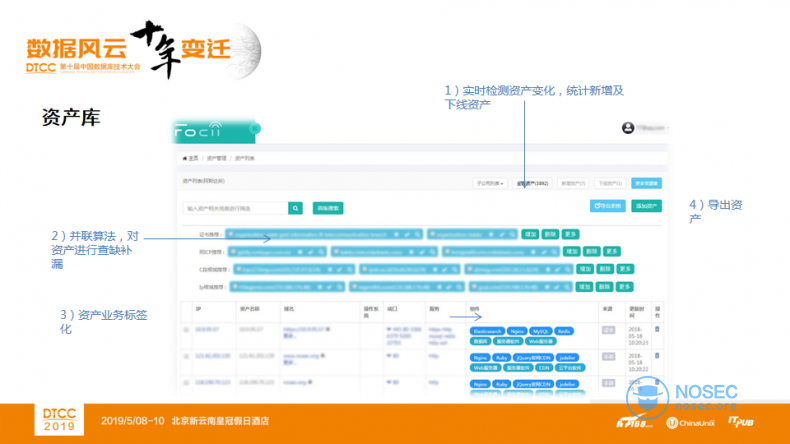Click the 高级搜索 button
790x444 pixels.
328,208
